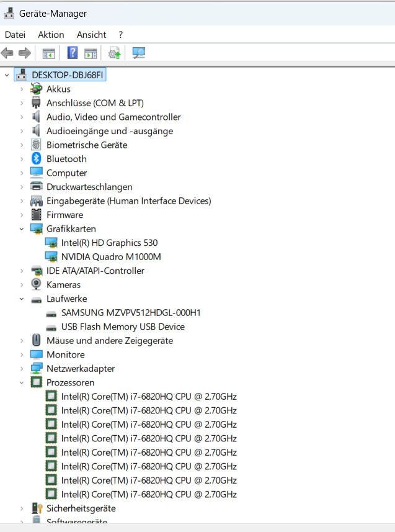Select USB Flash Memory USB Device
This screenshot has width=395, height=532.
(123, 327)
